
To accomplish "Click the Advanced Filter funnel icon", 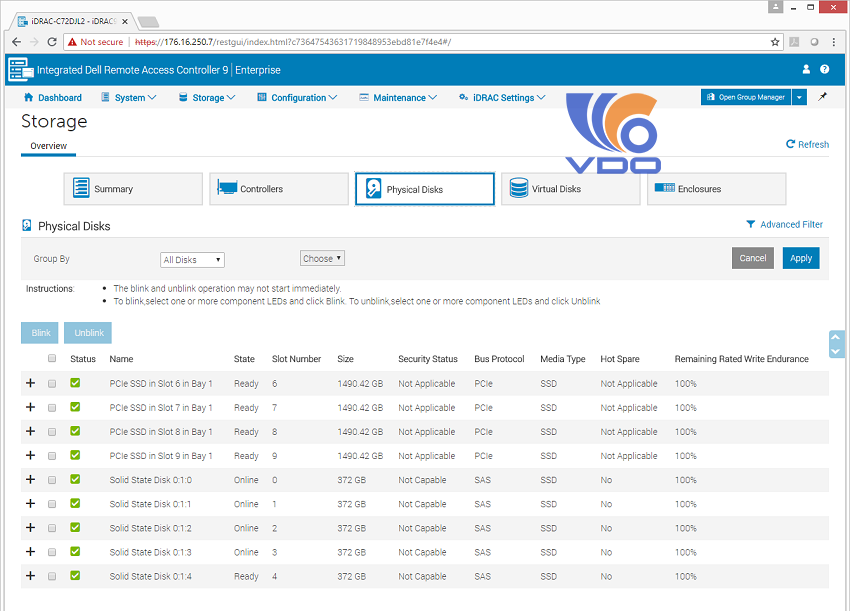I will tap(751, 224).
